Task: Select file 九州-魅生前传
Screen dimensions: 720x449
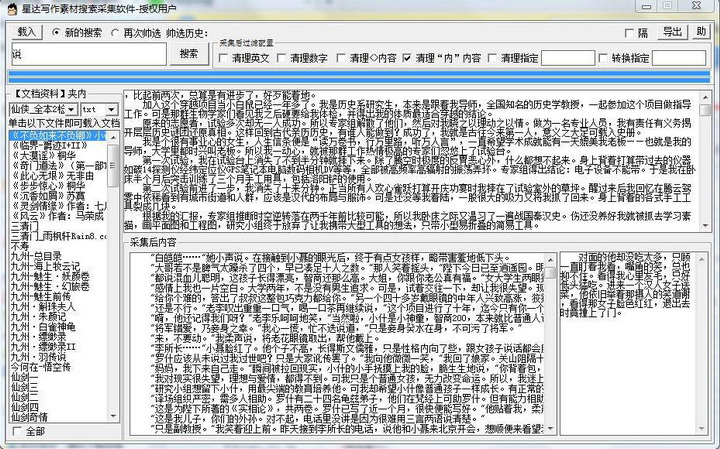Action: pos(58,297)
